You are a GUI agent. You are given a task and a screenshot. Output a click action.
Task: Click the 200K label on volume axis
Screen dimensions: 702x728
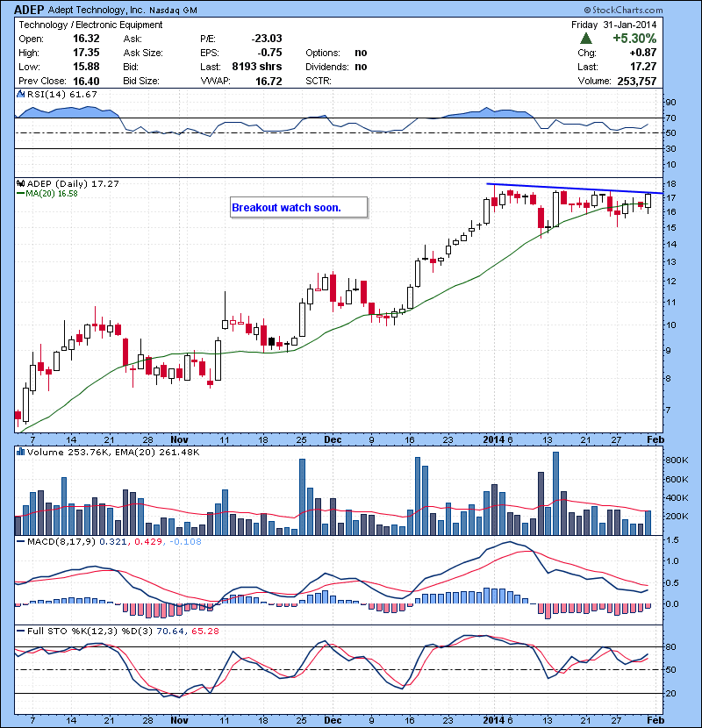pyautogui.click(x=677, y=516)
